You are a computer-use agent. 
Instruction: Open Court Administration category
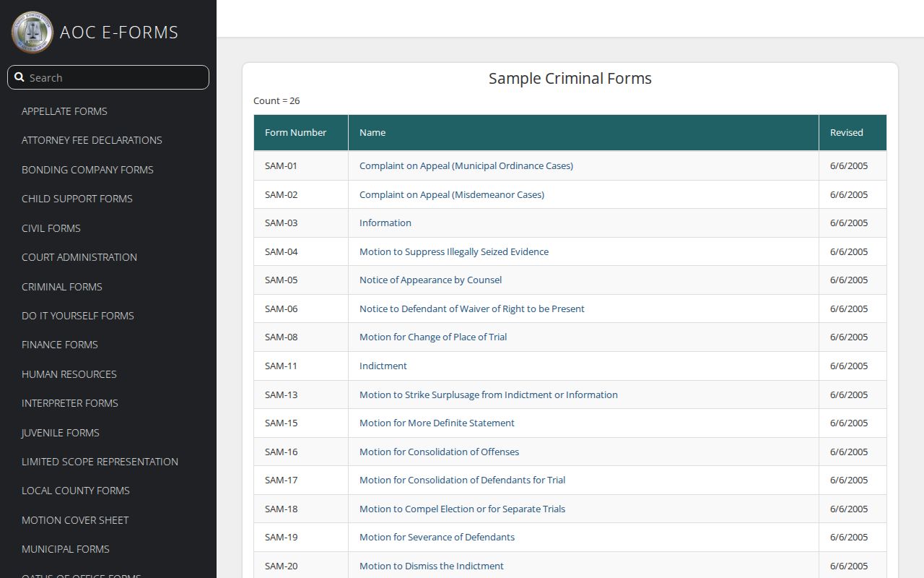pyautogui.click(x=79, y=257)
